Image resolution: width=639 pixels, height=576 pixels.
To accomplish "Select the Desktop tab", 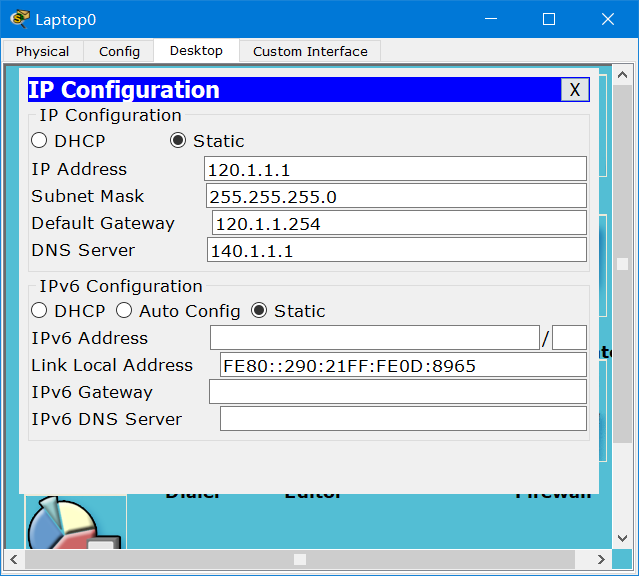I will tap(196, 51).
